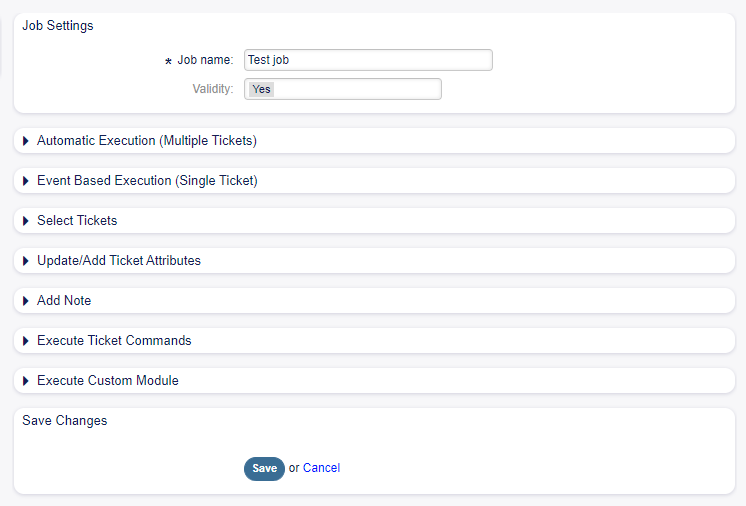This screenshot has height=506, width=746.
Task: Expand Event Based Execution (Single Ticket)
Action: pos(147,181)
